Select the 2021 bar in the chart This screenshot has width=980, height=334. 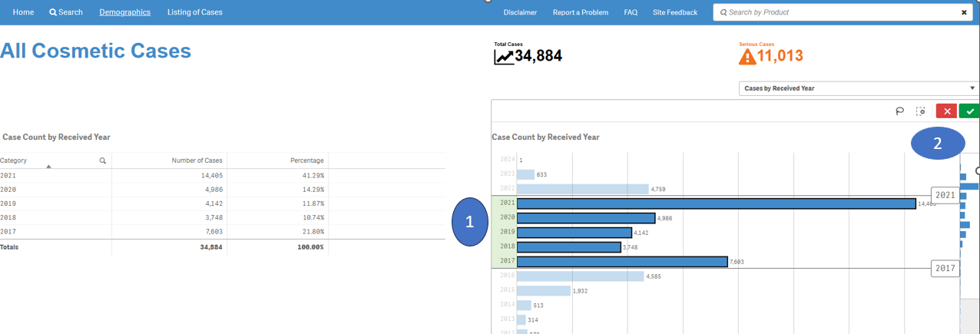[x=715, y=203]
